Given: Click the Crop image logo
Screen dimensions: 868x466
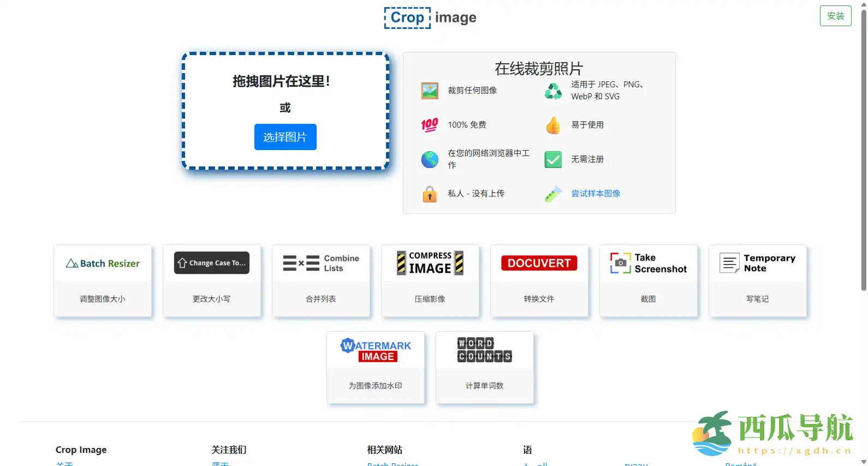Looking at the screenshot, I should click(x=430, y=17).
